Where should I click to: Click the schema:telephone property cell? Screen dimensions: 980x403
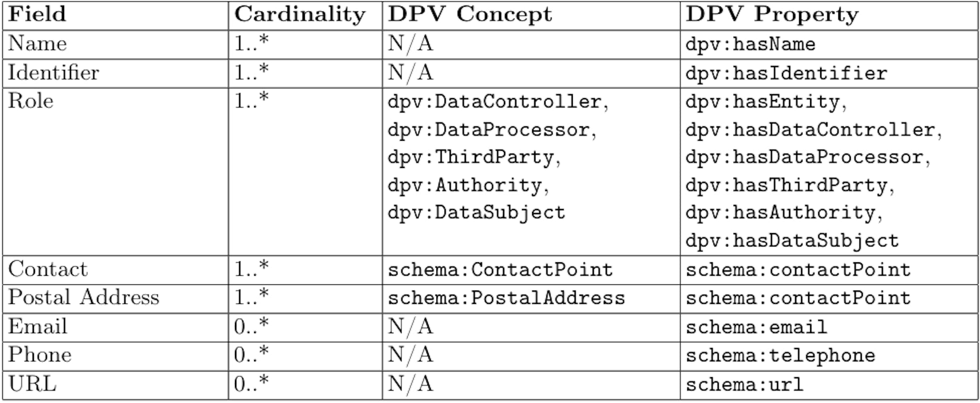point(780,356)
